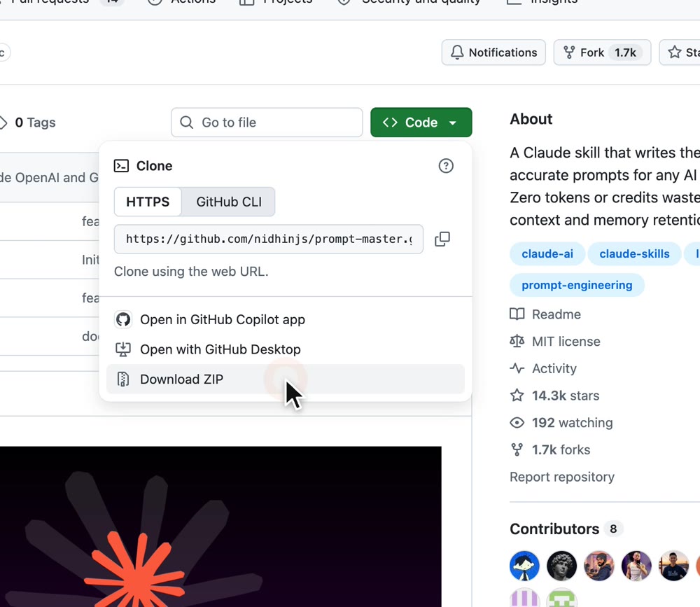Select the HTTPS clone tab
Image resolution: width=700 pixels, height=607 pixels.
(x=148, y=202)
